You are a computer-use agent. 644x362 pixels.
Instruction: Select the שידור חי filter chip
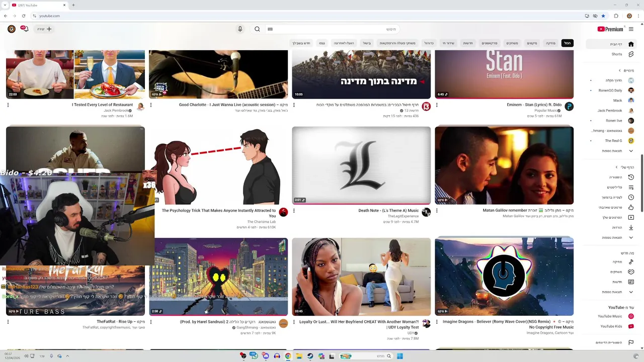pos(448,43)
